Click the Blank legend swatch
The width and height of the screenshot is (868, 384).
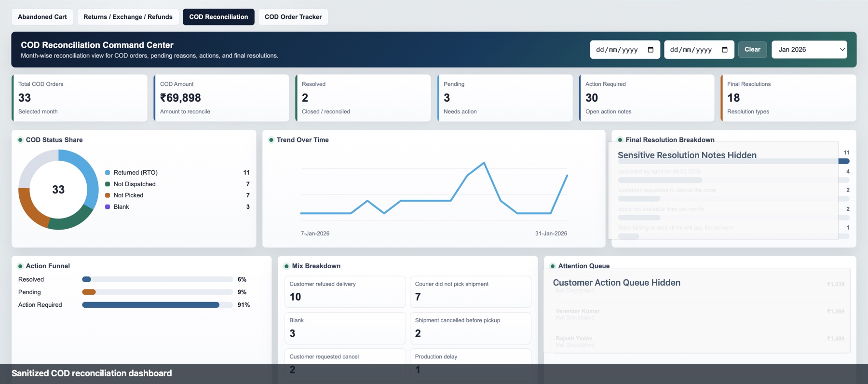(x=108, y=206)
